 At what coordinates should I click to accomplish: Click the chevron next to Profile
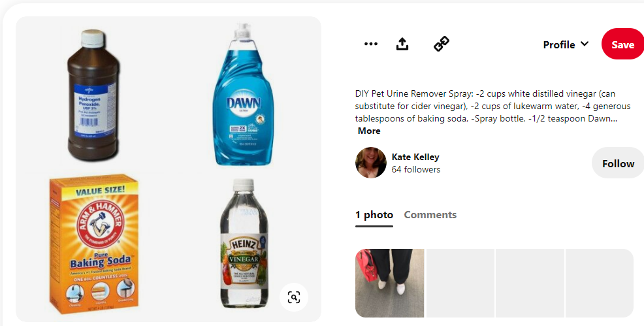click(x=585, y=44)
